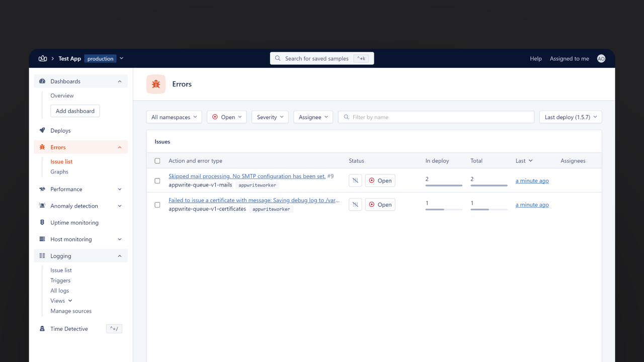
Task: Open Triggers under Logging
Action: (60, 281)
